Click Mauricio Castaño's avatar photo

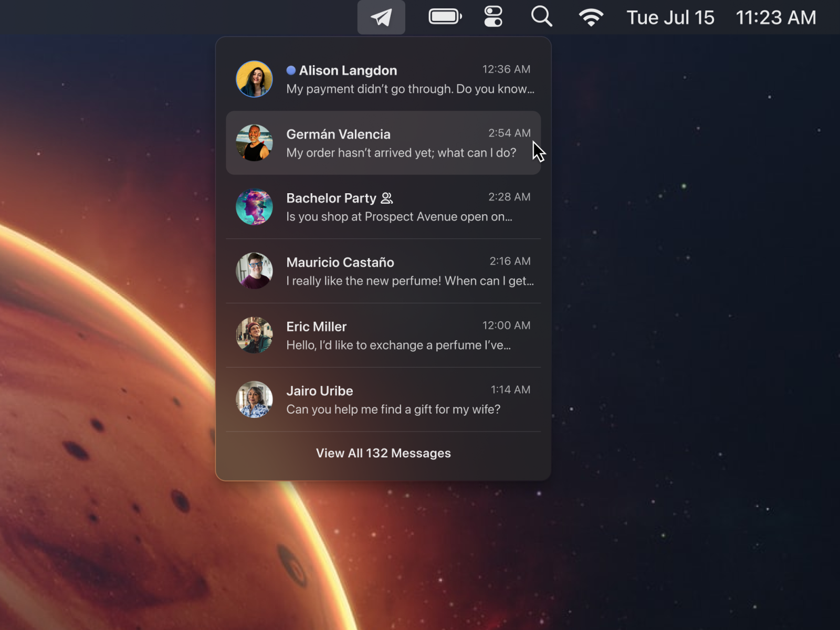(x=254, y=271)
